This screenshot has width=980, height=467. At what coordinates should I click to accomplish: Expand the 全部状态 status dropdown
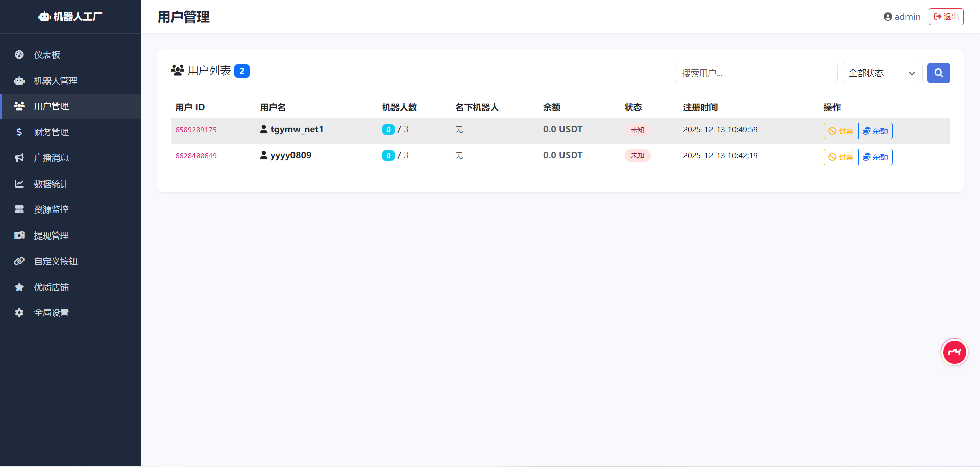click(881, 73)
